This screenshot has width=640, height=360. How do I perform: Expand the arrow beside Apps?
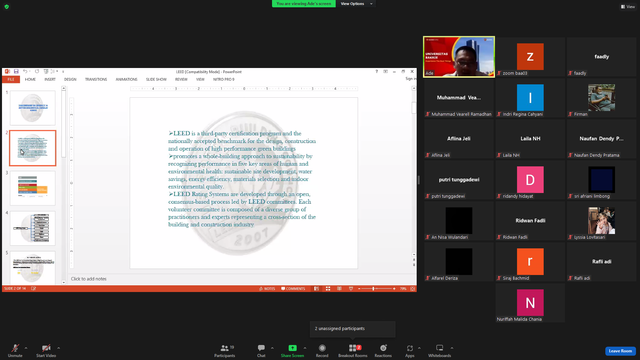[x=419, y=348]
